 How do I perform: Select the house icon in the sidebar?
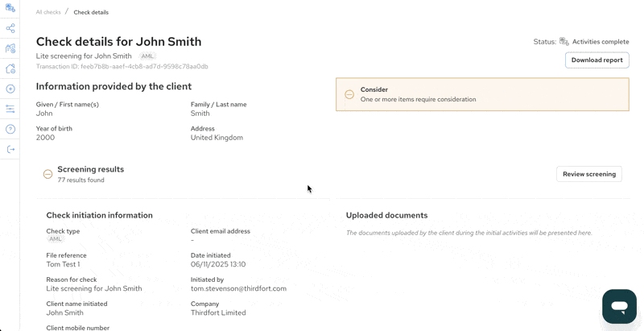click(10, 68)
